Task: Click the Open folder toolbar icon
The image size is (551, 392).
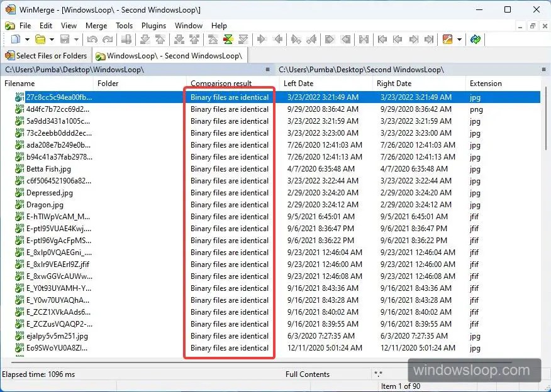Action: [40, 40]
